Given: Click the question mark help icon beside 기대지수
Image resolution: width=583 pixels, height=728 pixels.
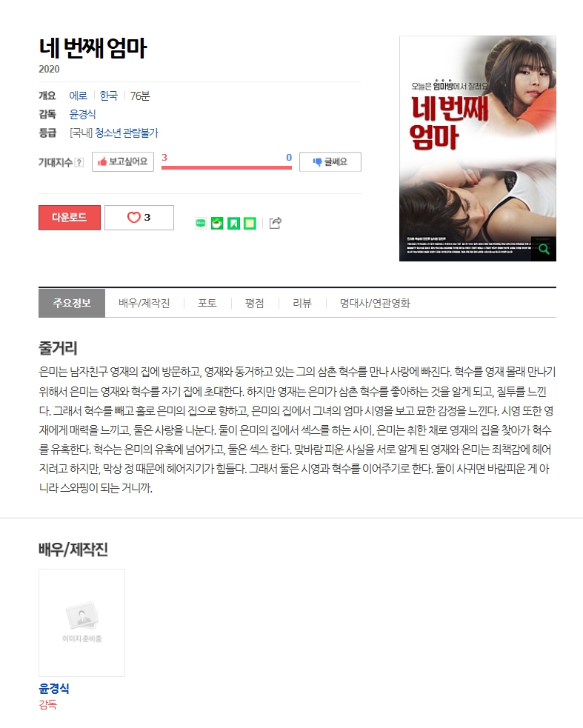Looking at the screenshot, I should click(x=79, y=162).
